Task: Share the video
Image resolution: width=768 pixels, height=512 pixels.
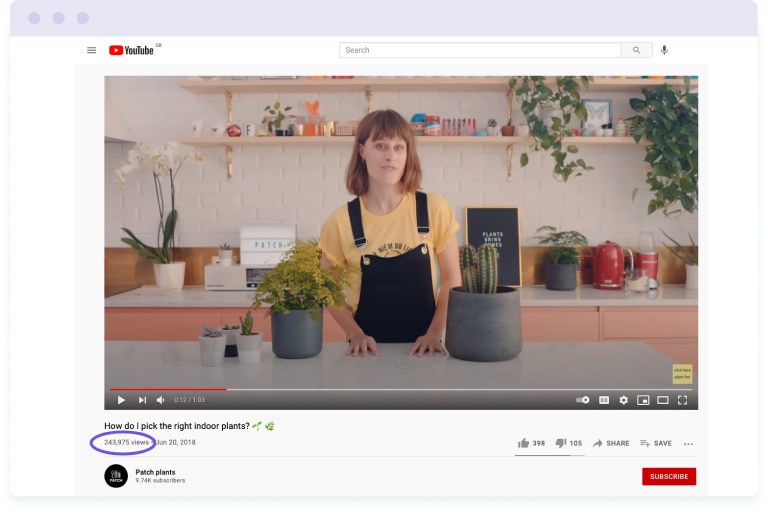Action: (611, 443)
